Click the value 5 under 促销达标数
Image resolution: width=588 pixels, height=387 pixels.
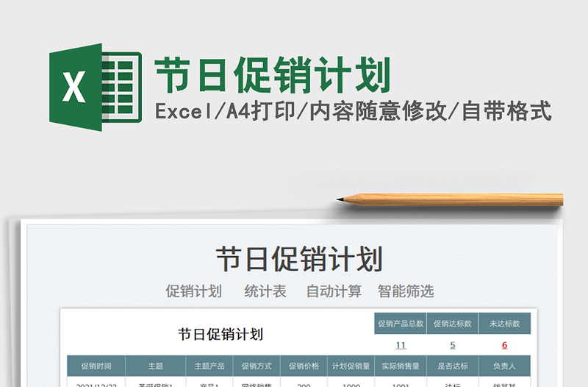(453, 345)
